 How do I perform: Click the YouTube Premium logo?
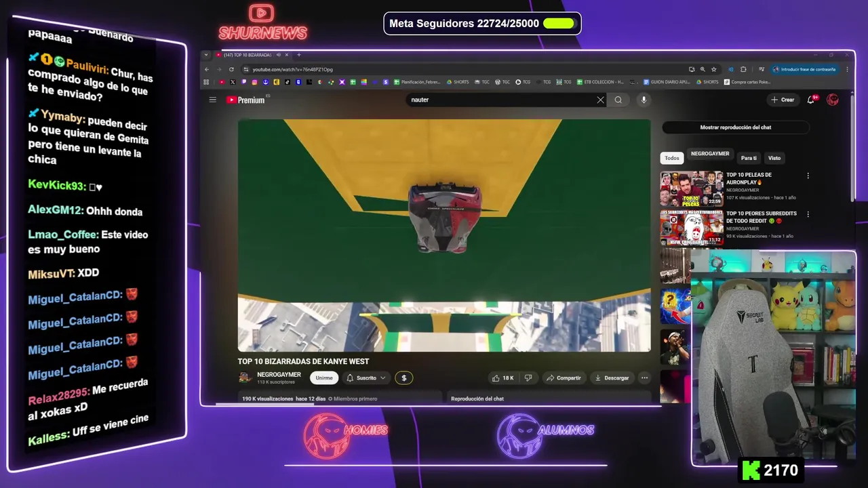coord(245,100)
